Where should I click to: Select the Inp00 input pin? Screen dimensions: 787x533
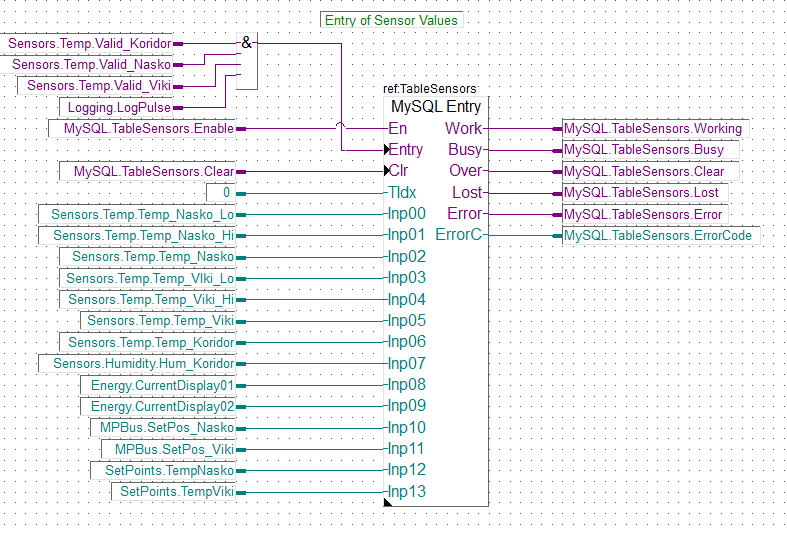(407, 214)
